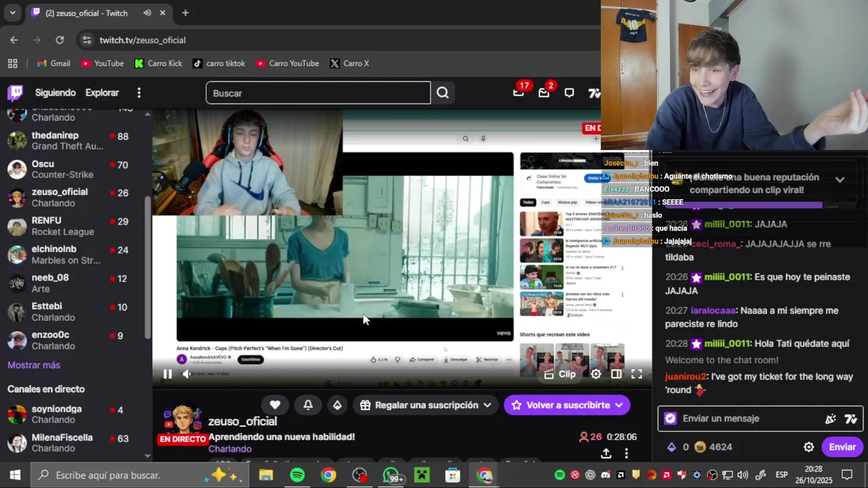Click the Twitch Buscar search field
This screenshot has width=868, height=488.
click(318, 93)
